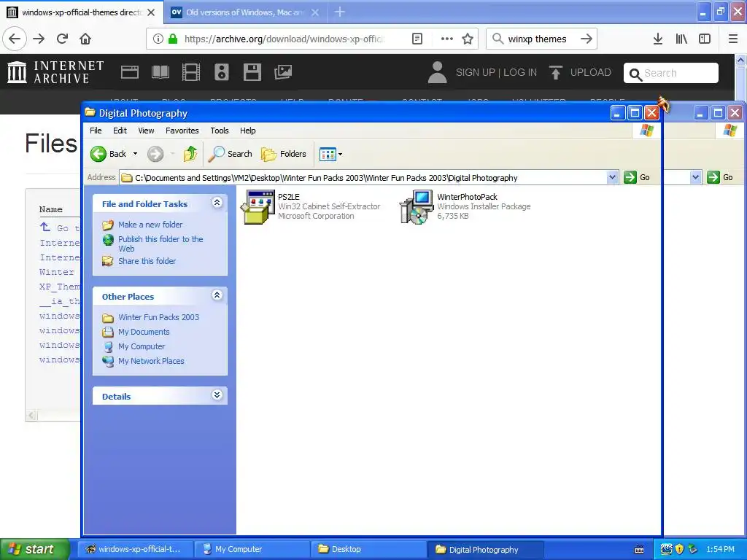
Task: Go up one folder level
Action: click(x=190, y=154)
